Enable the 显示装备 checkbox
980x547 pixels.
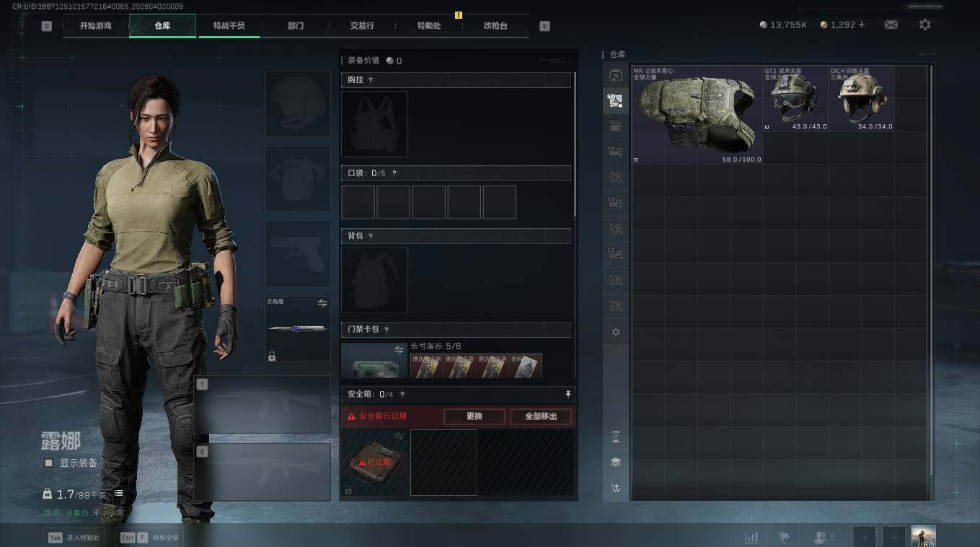click(x=48, y=463)
